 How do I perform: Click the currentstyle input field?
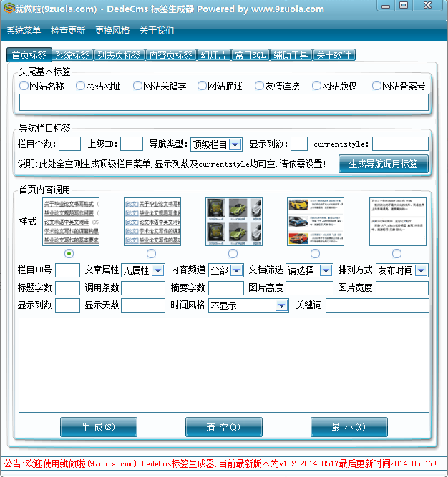tap(401, 144)
